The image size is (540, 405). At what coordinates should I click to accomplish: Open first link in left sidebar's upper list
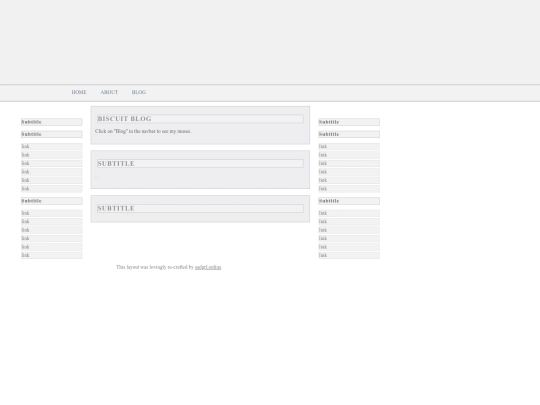click(52, 146)
